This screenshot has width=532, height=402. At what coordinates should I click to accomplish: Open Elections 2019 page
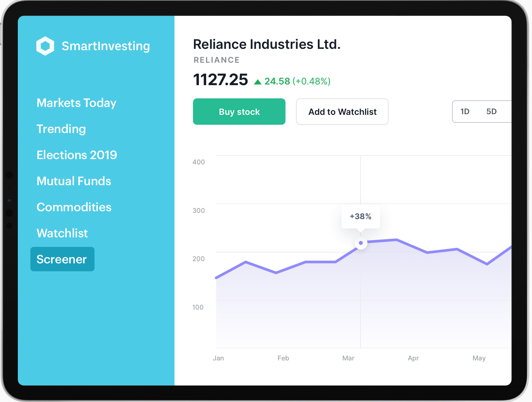77,155
